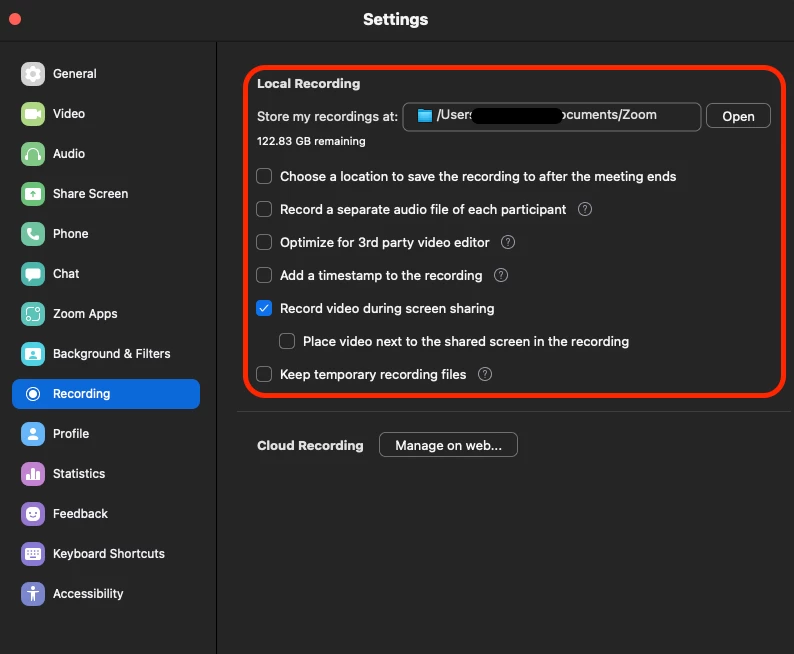This screenshot has height=654, width=794.
Task: Check Record a separate audio file of each participant
Action: click(264, 209)
